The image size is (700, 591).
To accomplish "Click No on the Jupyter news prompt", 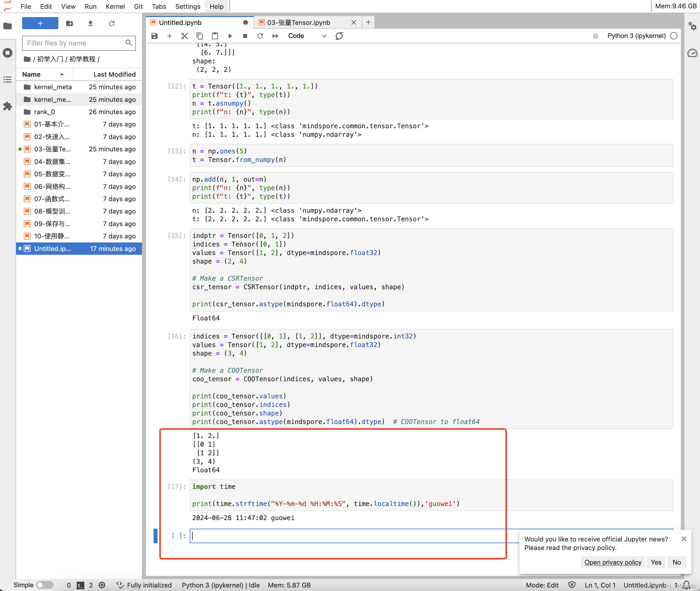I will pos(676,562).
